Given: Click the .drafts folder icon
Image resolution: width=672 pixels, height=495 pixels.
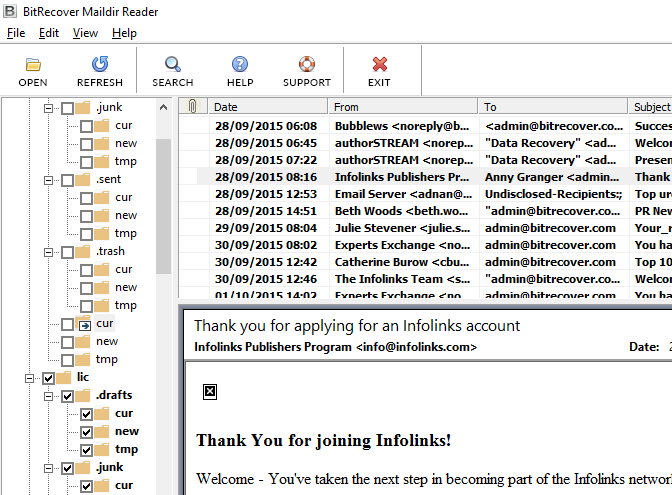Looking at the screenshot, I should tap(83, 396).
